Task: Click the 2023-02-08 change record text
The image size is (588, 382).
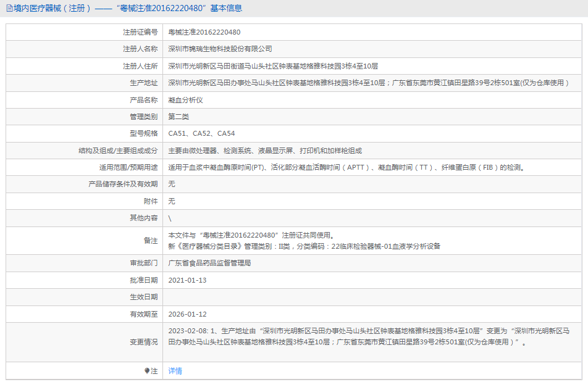Action: tap(369, 336)
